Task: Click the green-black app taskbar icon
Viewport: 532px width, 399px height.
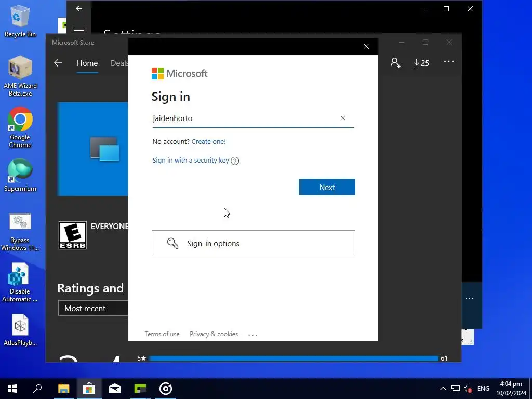Action: (140, 389)
